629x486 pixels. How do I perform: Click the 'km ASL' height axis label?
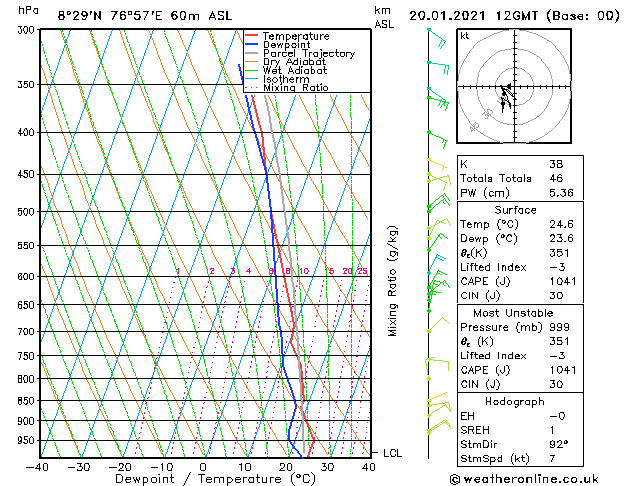click(384, 17)
